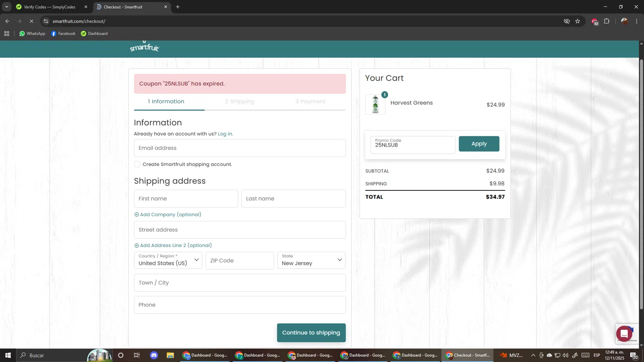Open the State dropdown showing New Jersey
Viewport: 644px width, 362px height.
311,260
